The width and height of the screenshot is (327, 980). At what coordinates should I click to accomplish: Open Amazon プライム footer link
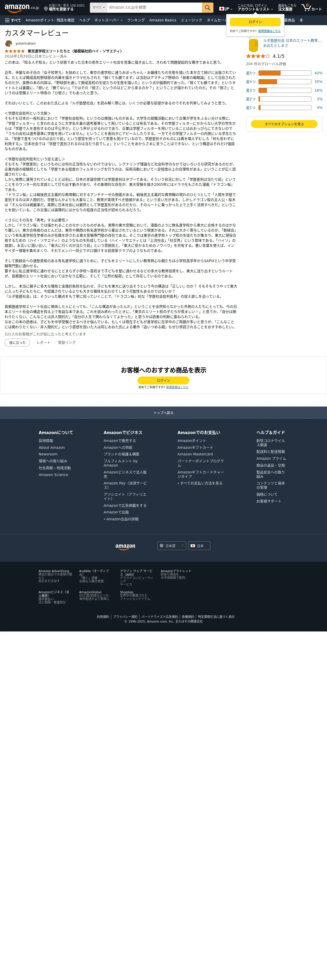tap(271, 459)
